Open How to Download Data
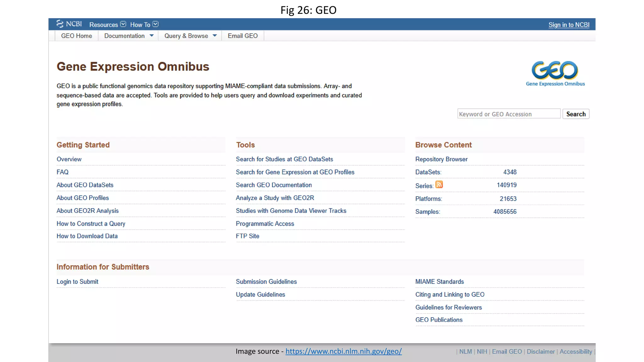The width and height of the screenshot is (644, 362). coord(87,236)
